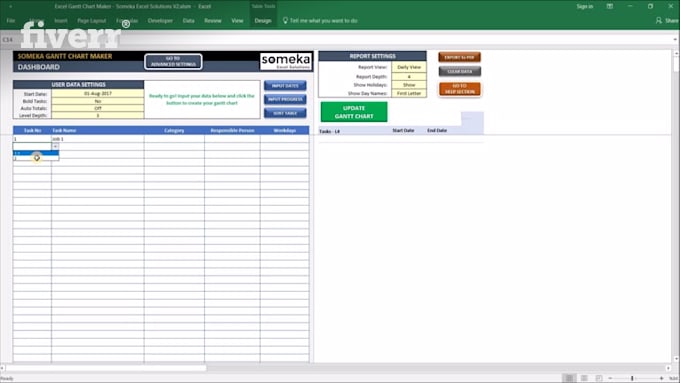Click the Export to PDF button
The width and height of the screenshot is (680, 383).
point(459,57)
